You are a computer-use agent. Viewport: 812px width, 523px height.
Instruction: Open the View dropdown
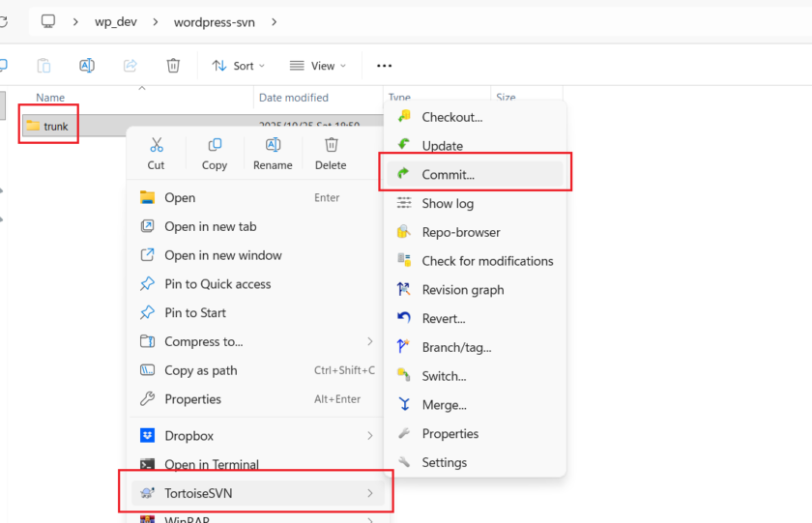tap(318, 66)
